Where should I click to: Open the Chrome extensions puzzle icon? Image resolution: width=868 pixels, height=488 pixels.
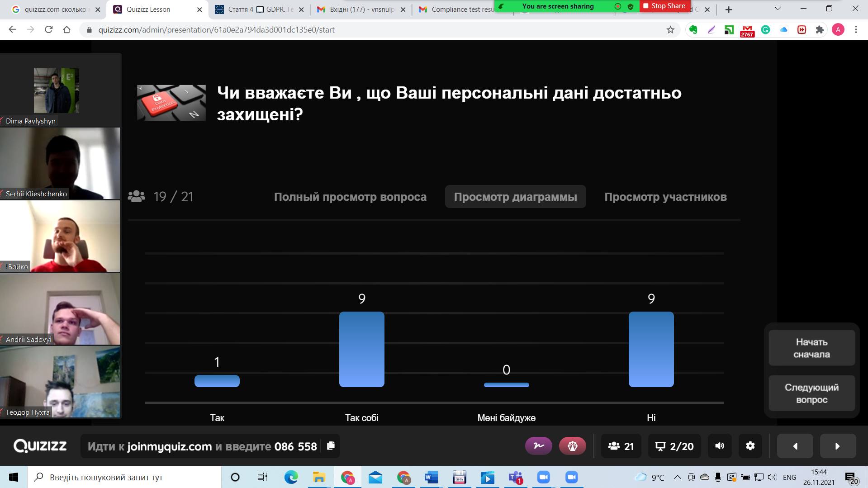[820, 30]
